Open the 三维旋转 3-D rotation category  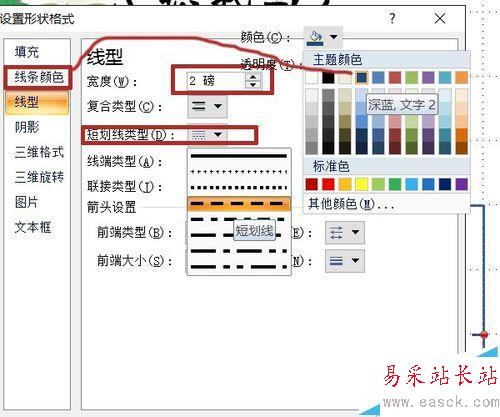39,177
